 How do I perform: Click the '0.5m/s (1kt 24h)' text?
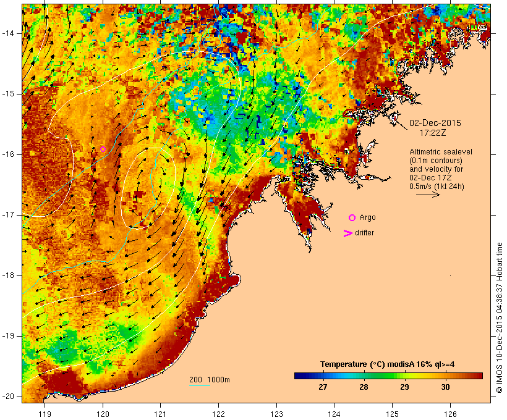(x=437, y=187)
